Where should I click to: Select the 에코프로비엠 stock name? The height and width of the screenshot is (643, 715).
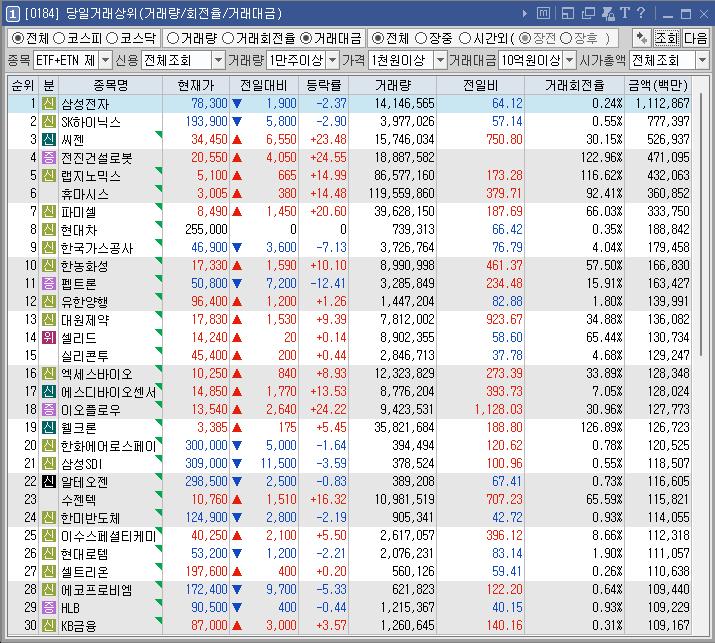click(97, 590)
